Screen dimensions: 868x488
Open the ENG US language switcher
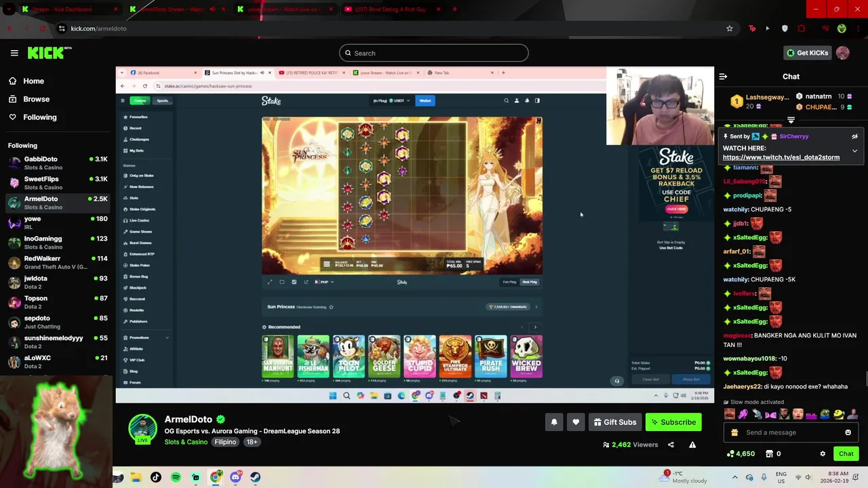click(781, 477)
